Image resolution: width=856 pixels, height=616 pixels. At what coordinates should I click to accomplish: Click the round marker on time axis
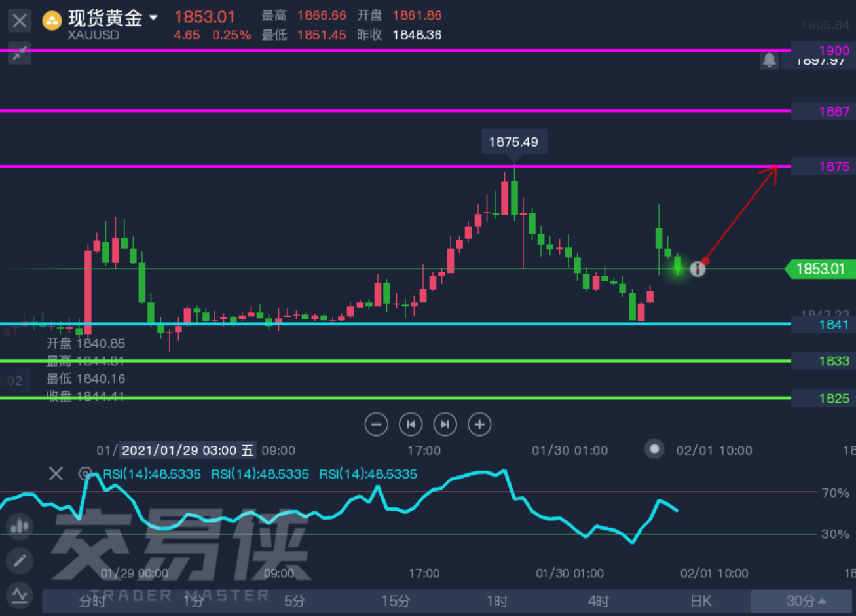(x=654, y=449)
